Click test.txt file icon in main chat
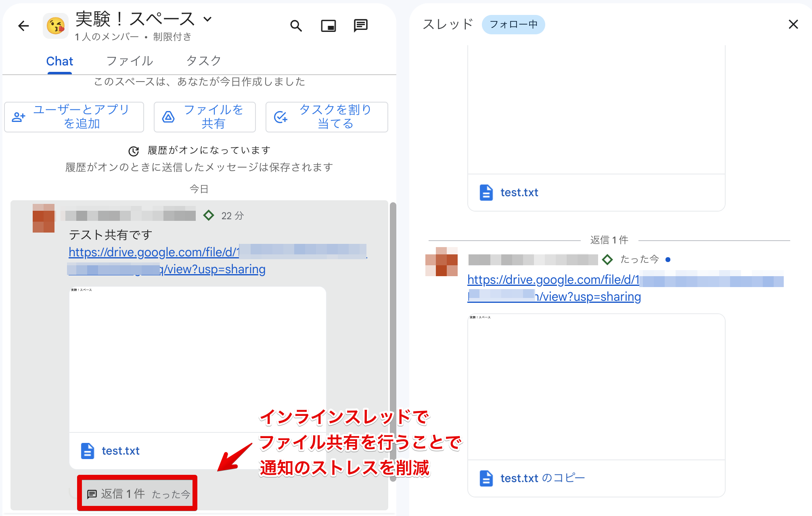Image resolution: width=812 pixels, height=516 pixels. [x=88, y=451]
